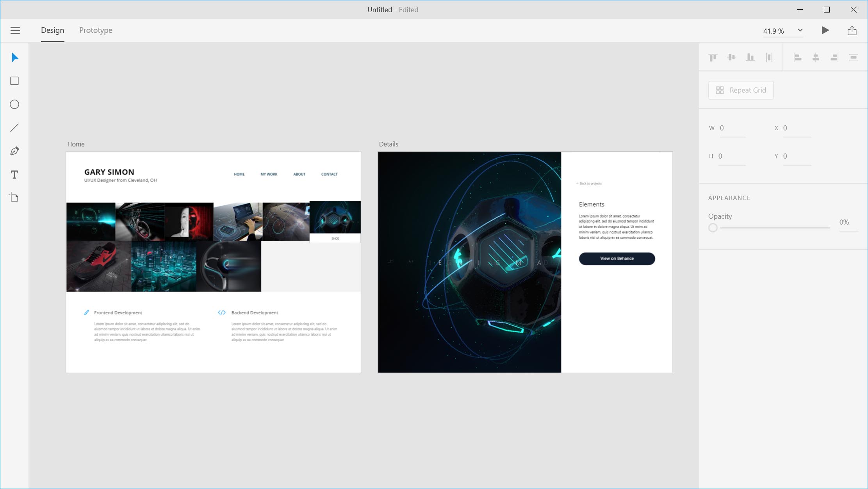This screenshot has height=489, width=868.
Task: Select the Rectangle tool
Action: pyautogui.click(x=14, y=81)
